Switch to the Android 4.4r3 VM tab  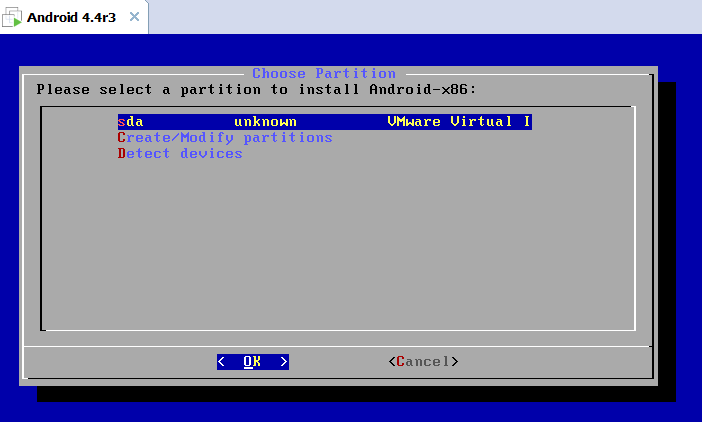click(74, 17)
